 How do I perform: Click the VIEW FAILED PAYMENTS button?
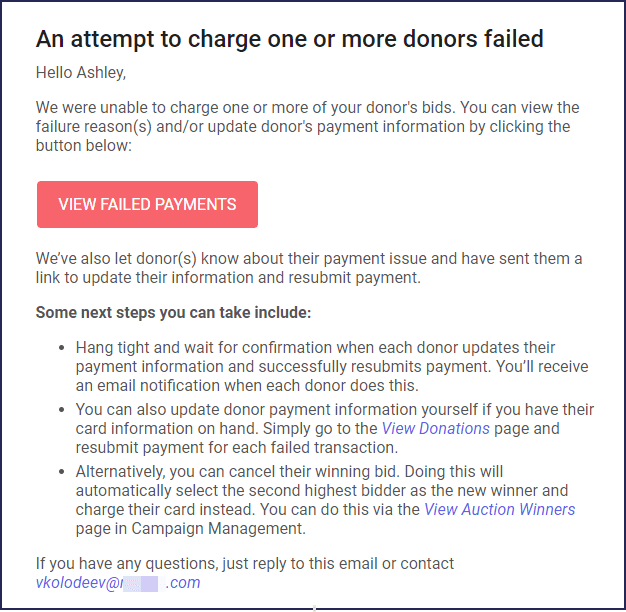(147, 204)
